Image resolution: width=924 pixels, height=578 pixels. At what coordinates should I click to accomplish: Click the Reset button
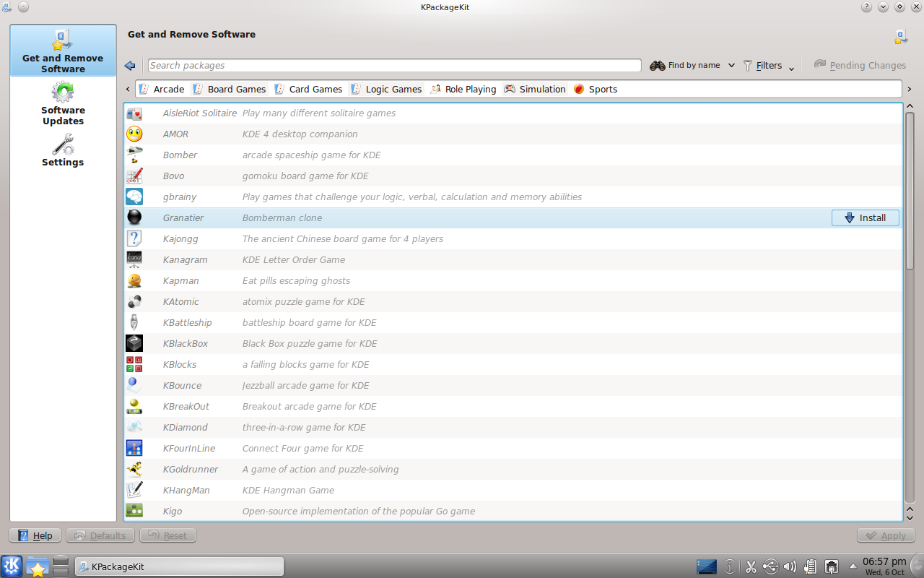pos(167,535)
